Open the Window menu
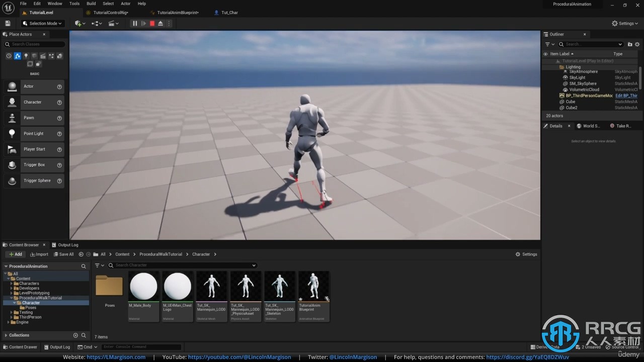 click(55, 4)
